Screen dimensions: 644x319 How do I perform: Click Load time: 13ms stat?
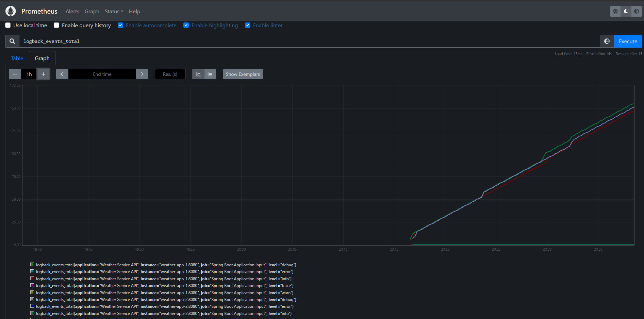point(568,54)
